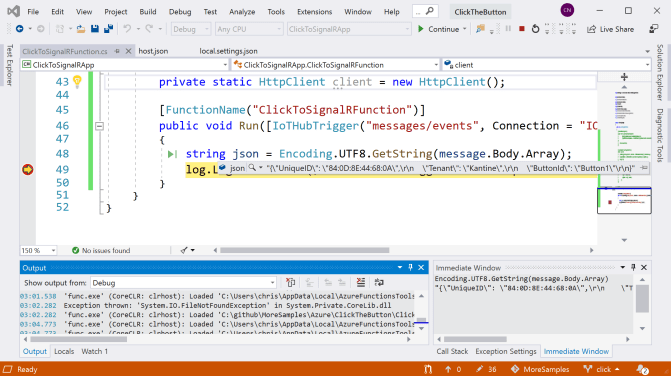Open the Test Explorer side tab

(x=10, y=65)
